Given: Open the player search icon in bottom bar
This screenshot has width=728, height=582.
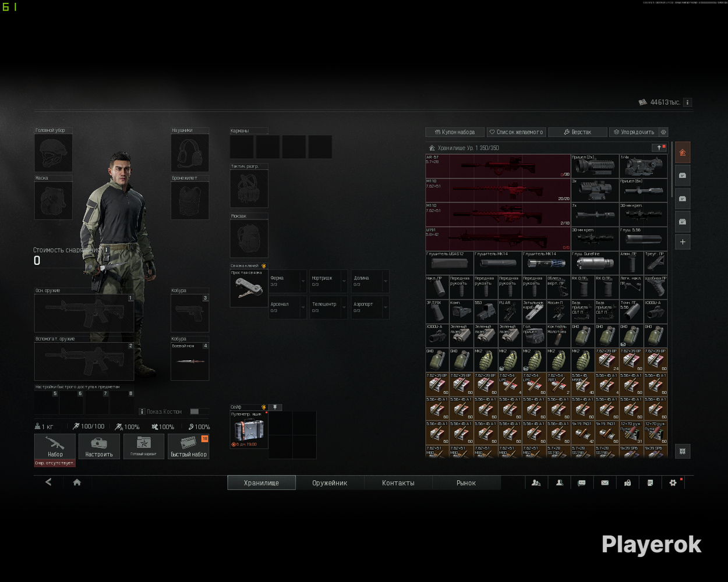Looking at the screenshot, I should pos(536,482).
